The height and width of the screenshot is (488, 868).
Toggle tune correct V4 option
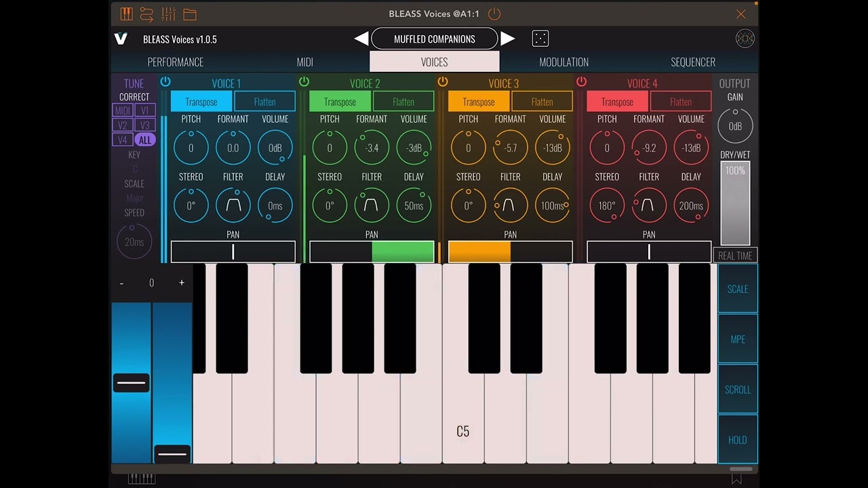click(x=123, y=140)
